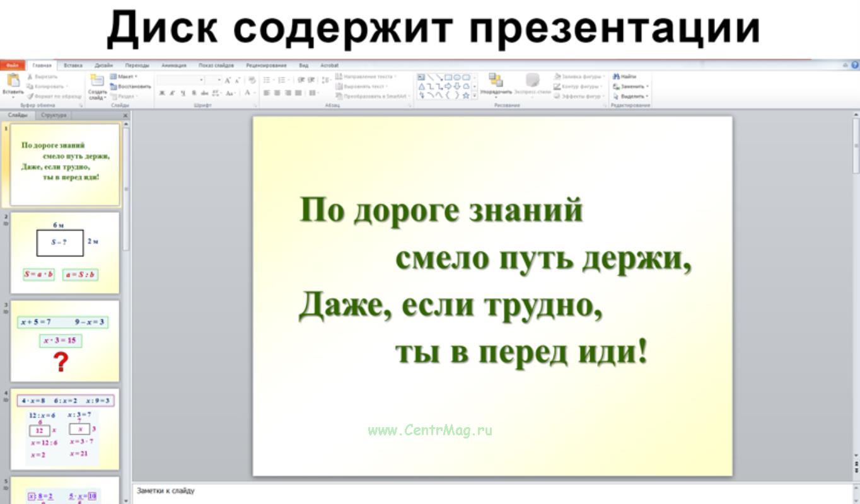Select the right arrow shape in the gallery
Screen dimensions: 860x504
tap(448, 86)
